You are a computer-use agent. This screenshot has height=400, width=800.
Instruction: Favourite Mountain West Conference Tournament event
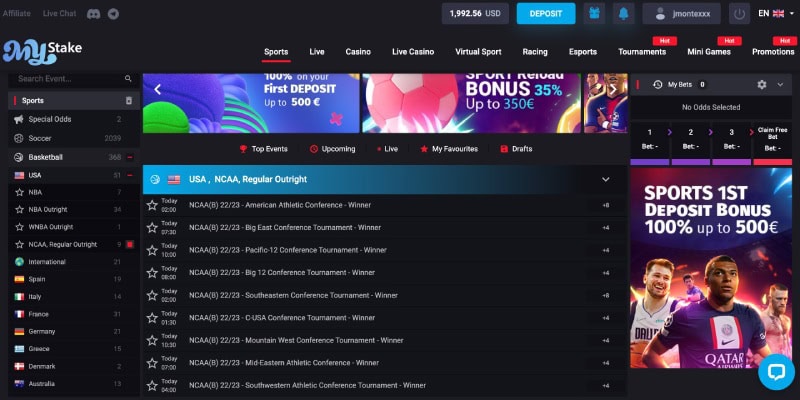[x=152, y=340]
